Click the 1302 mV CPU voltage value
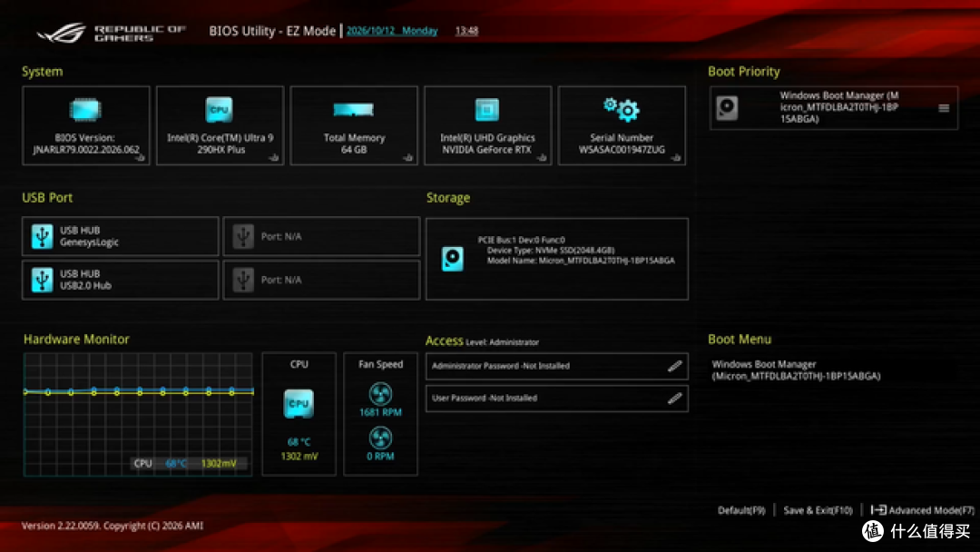 tap(299, 457)
